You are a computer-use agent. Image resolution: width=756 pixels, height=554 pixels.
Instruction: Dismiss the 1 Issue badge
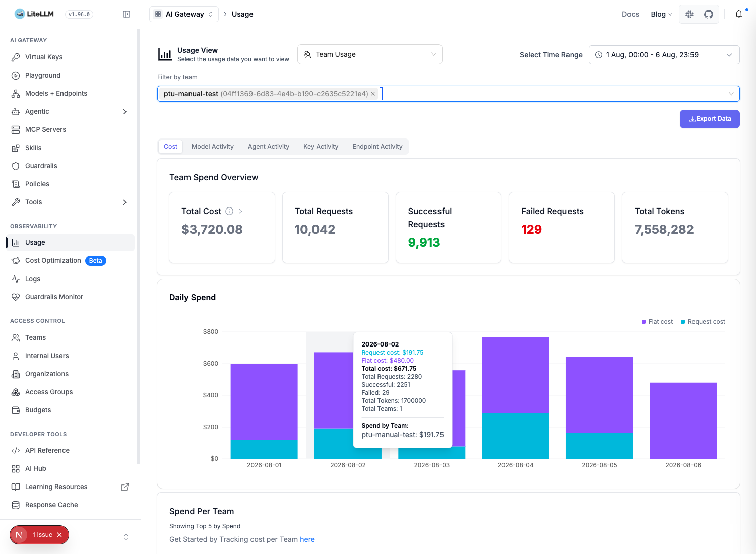point(59,535)
